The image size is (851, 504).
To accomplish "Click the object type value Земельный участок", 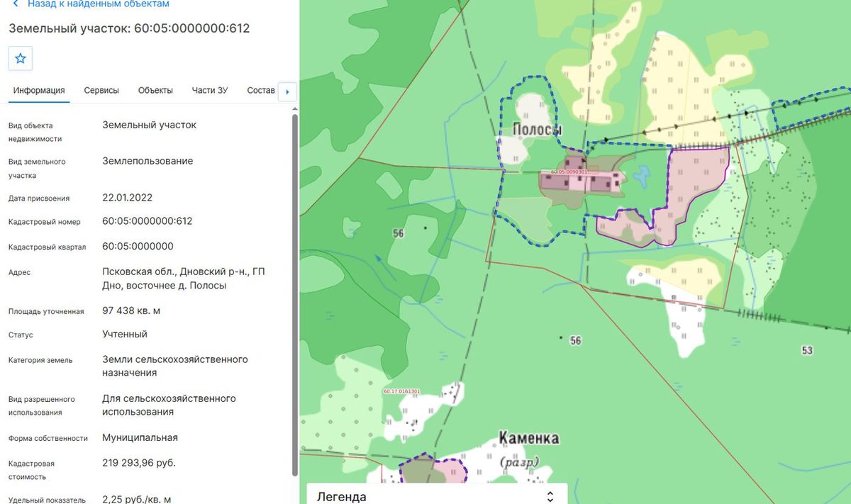I will point(150,125).
